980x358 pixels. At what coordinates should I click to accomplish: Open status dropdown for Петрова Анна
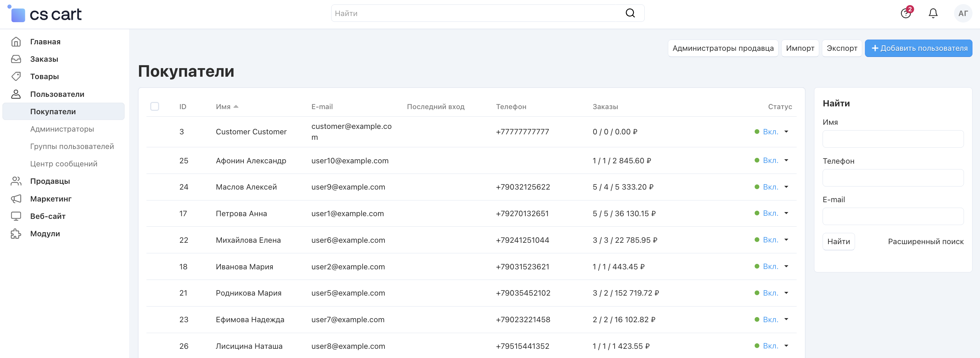click(786, 213)
